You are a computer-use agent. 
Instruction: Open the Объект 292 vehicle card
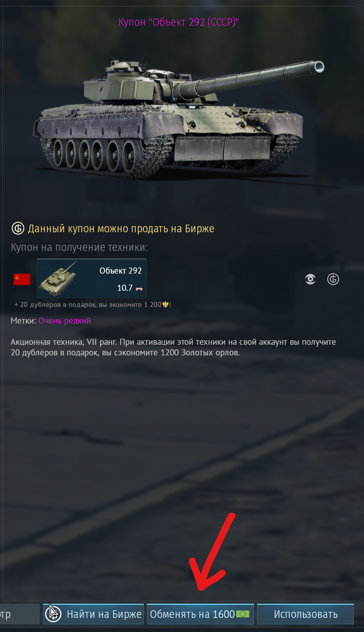[x=91, y=278]
